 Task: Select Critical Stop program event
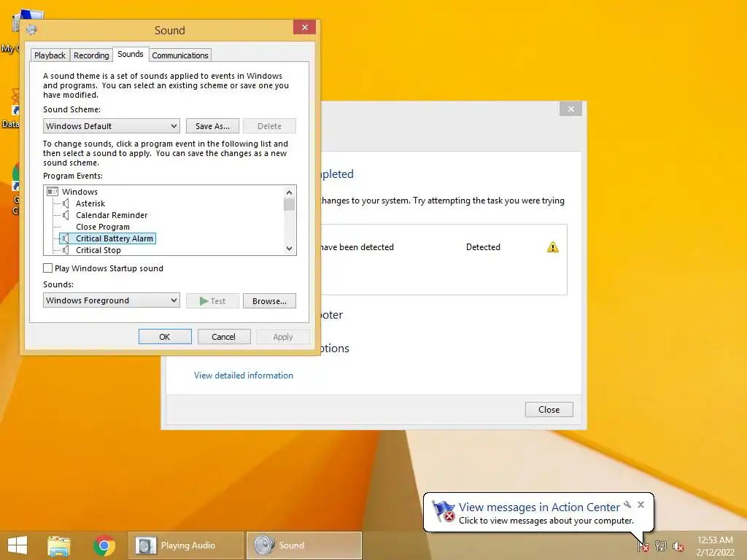click(98, 250)
